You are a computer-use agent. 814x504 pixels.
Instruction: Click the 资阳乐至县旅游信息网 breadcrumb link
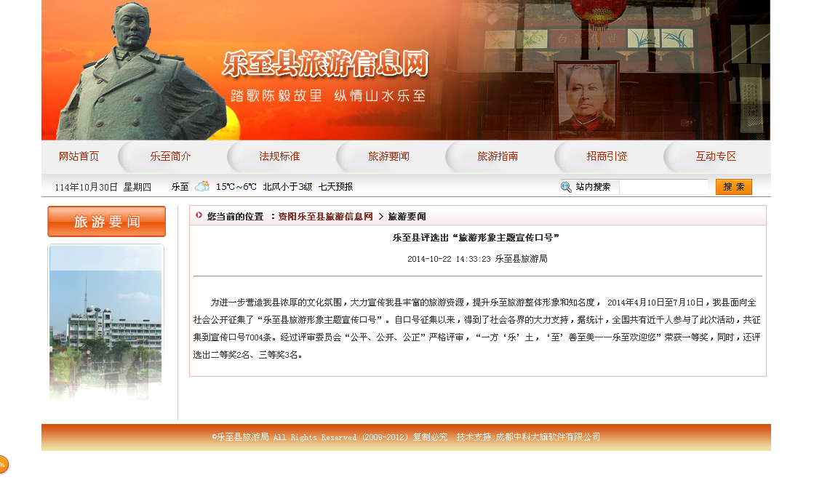coord(325,216)
